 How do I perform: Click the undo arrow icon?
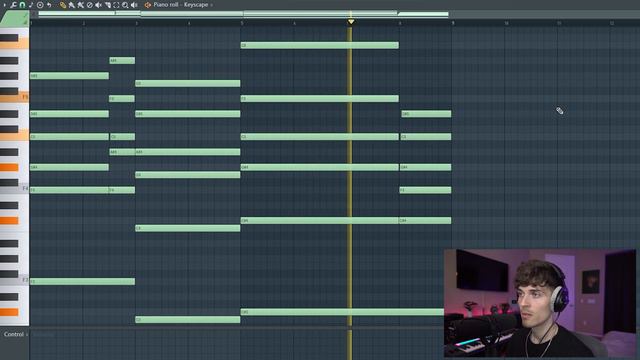49,5
